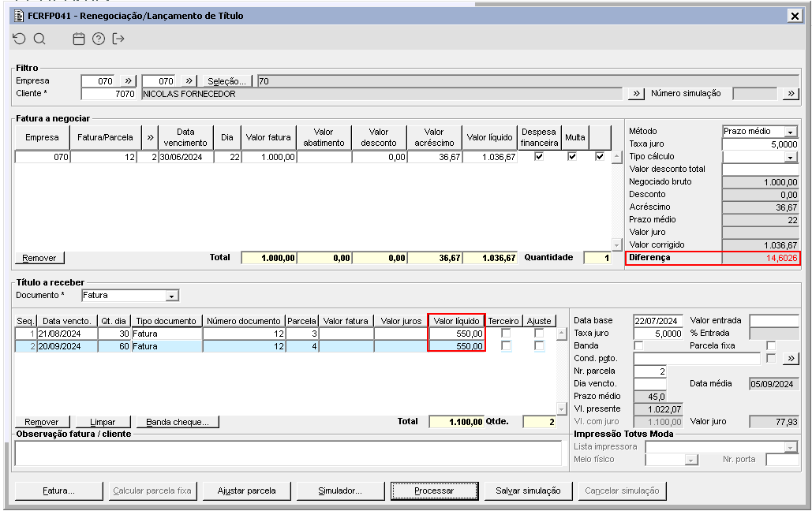Click the Limpar button
Viewport: 812px width, 511px height.
click(103, 422)
